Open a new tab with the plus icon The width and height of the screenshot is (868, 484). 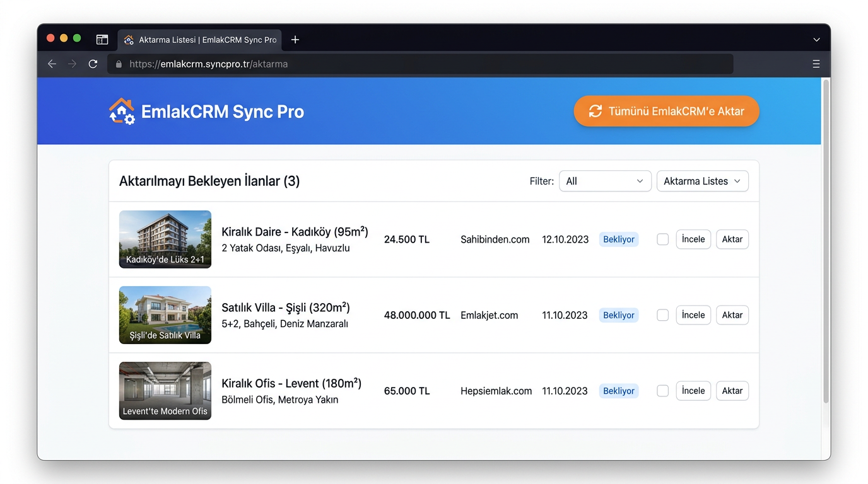point(295,40)
